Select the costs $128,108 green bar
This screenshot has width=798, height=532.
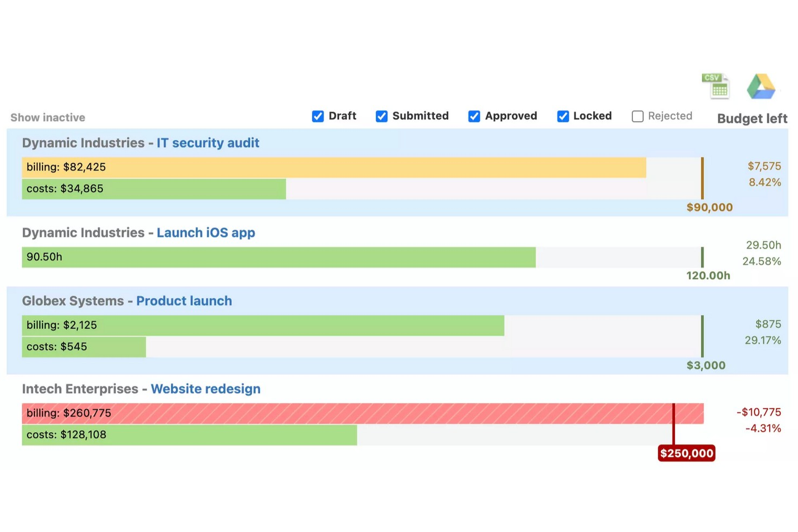tap(189, 435)
